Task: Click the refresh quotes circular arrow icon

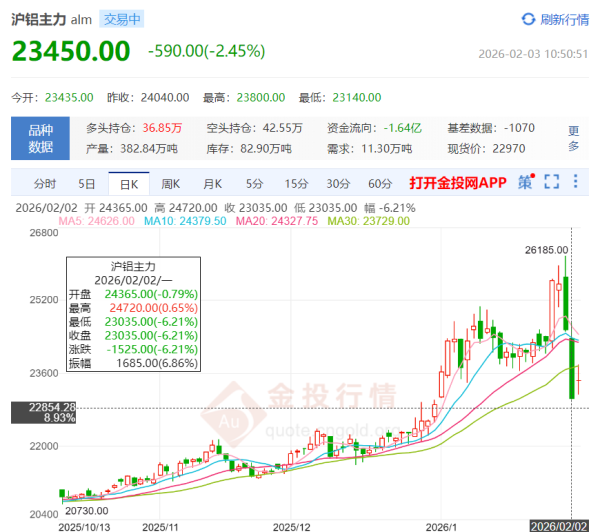Action: coord(528,19)
